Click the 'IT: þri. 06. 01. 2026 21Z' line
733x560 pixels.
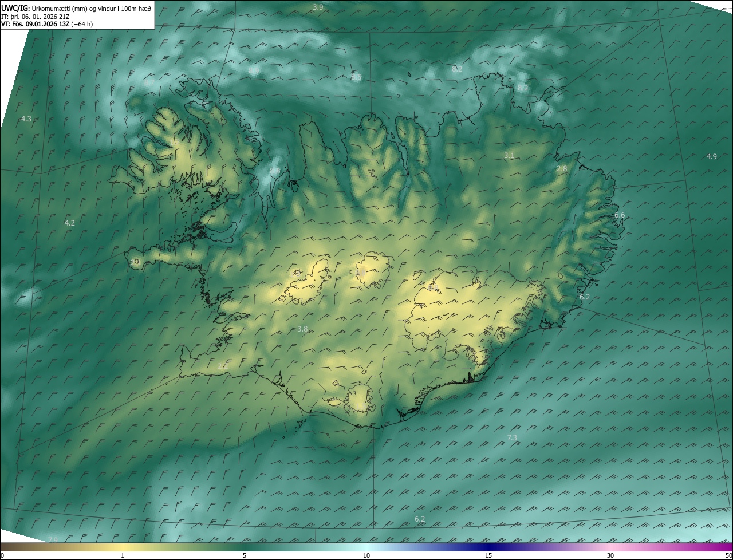[36, 16]
